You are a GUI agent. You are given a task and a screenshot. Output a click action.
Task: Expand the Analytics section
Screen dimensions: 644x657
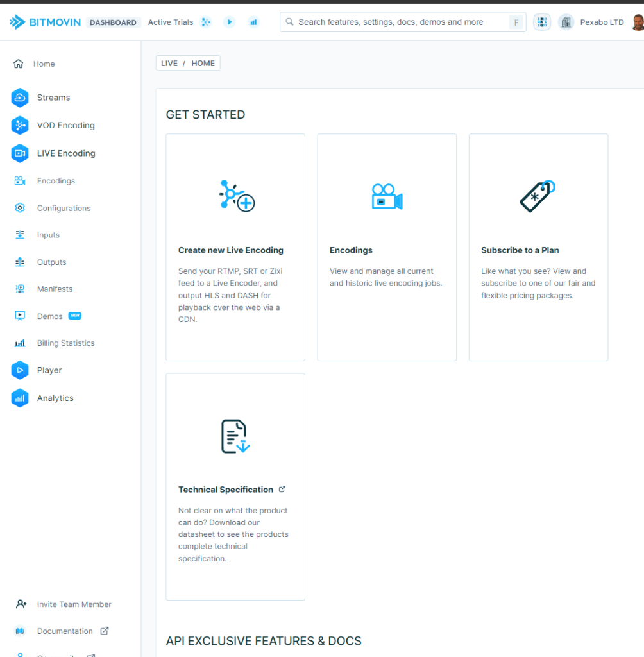click(55, 398)
